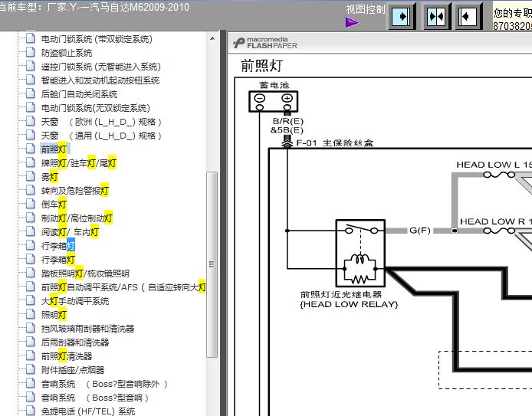Image resolution: width=532 pixels, height=416 pixels.
Task: Select the highlighted 前照灯 tree item
Action: 54,149
